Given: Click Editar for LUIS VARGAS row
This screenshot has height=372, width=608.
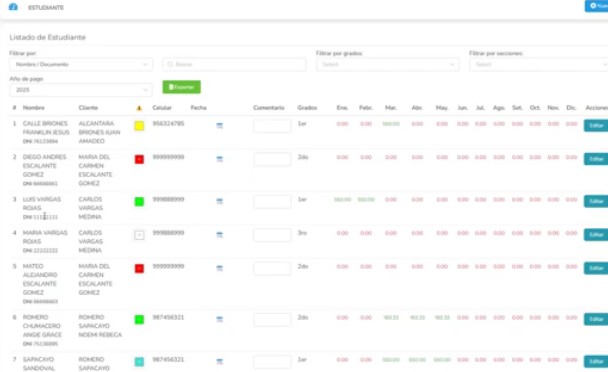Looking at the screenshot, I should coord(596,201).
